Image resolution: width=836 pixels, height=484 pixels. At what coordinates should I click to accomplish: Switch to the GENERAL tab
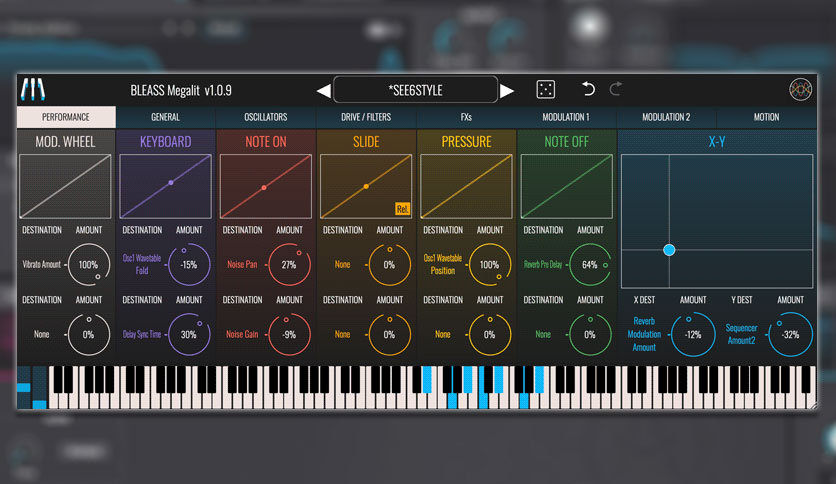click(x=165, y=117)
